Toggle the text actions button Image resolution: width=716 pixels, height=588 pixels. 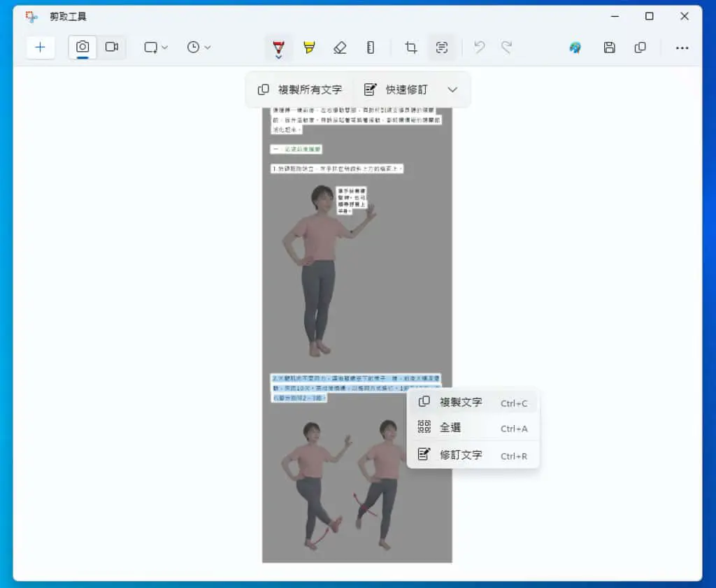click(x=442, y=48)
